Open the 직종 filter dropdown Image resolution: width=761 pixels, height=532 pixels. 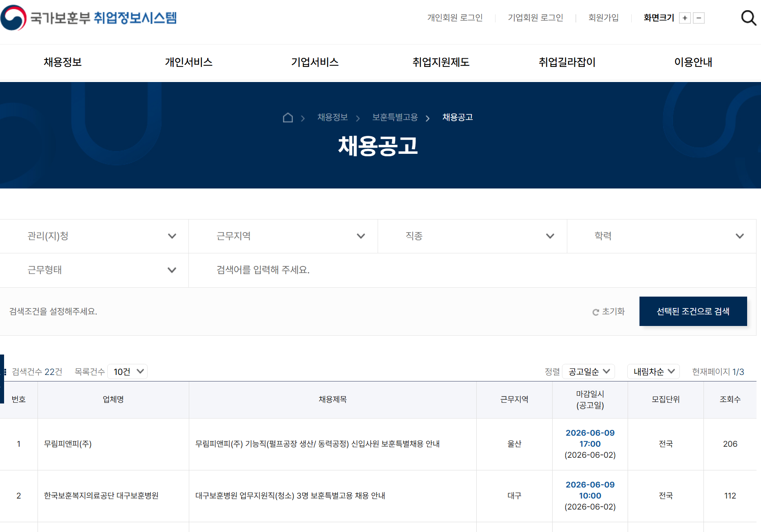[473, 236]
